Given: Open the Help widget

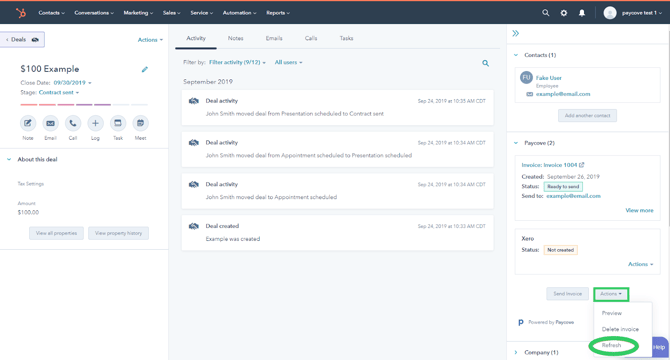Looking at the screenshot, I should pyautogui.click(x=659, y=347).
